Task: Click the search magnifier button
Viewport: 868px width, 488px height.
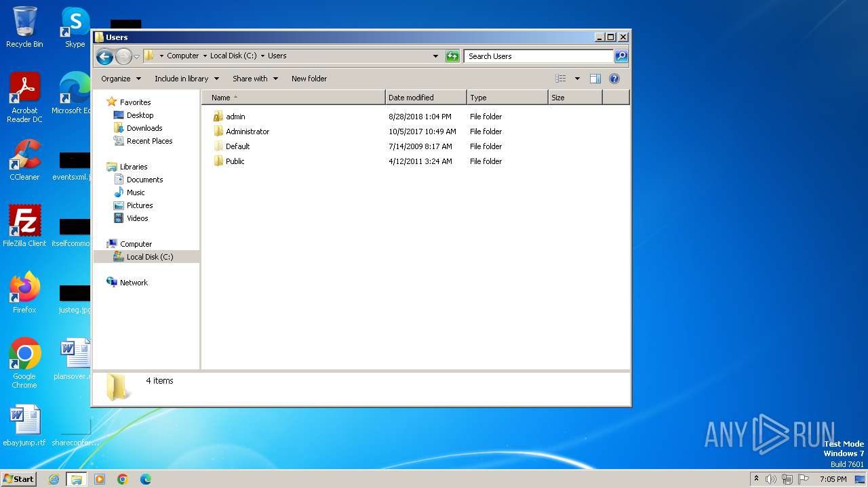Action: [x=620, y=56]
